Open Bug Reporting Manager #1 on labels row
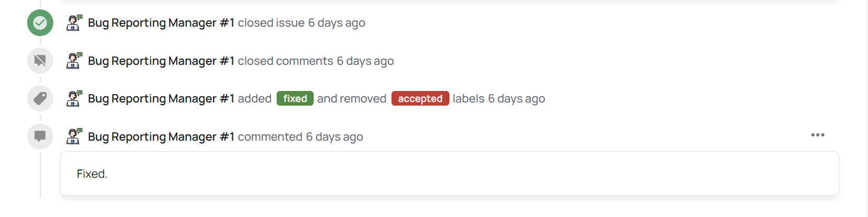The image size is (868, 217). point(161,99)
